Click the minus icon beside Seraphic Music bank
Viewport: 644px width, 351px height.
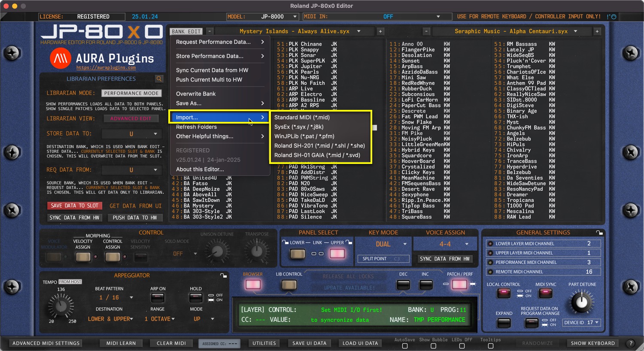(x=426, y=31)
